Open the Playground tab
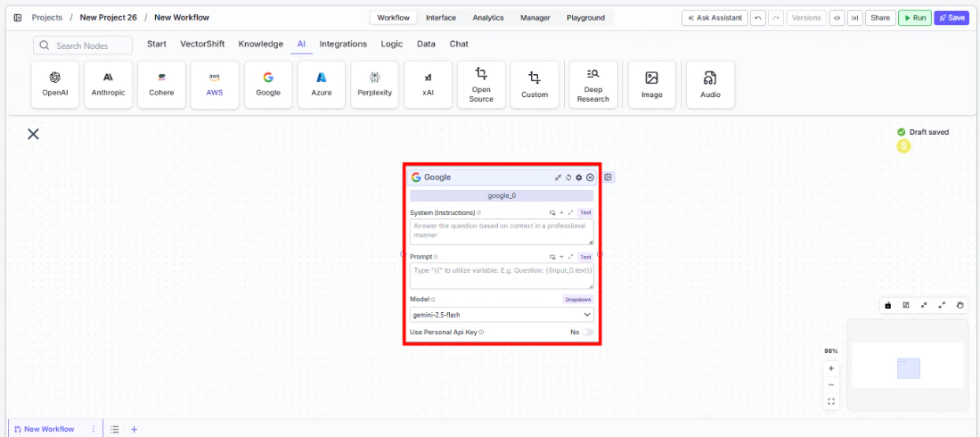 [x=585, y=18]
